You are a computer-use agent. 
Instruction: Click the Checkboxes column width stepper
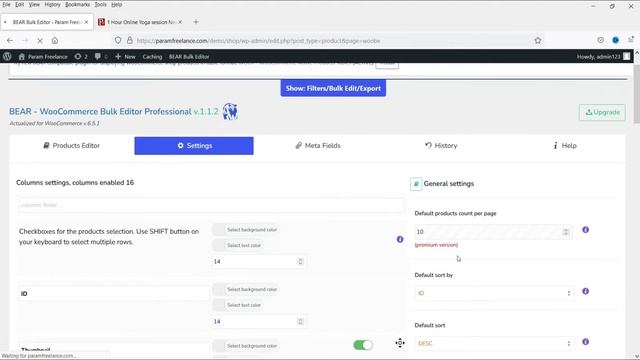[300, 261]
